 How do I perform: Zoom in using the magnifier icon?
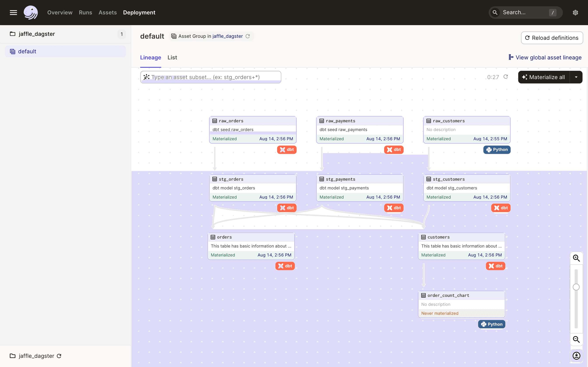click(x=576, y=258)
